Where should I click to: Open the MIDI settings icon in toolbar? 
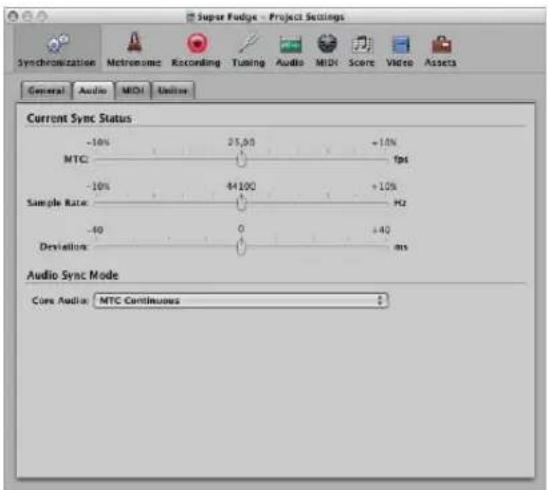327,49
